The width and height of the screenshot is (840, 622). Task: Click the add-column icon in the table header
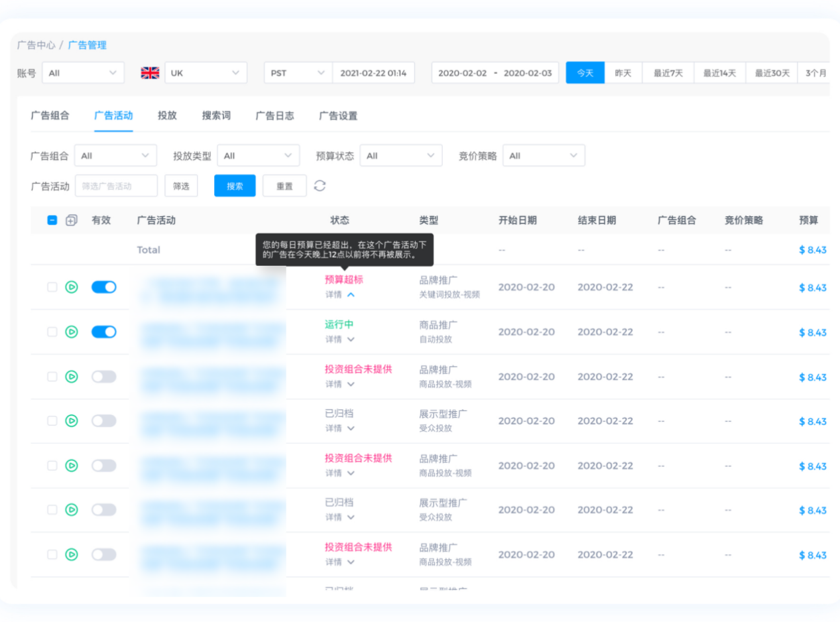pyautogui.click(x=72, y=220)
